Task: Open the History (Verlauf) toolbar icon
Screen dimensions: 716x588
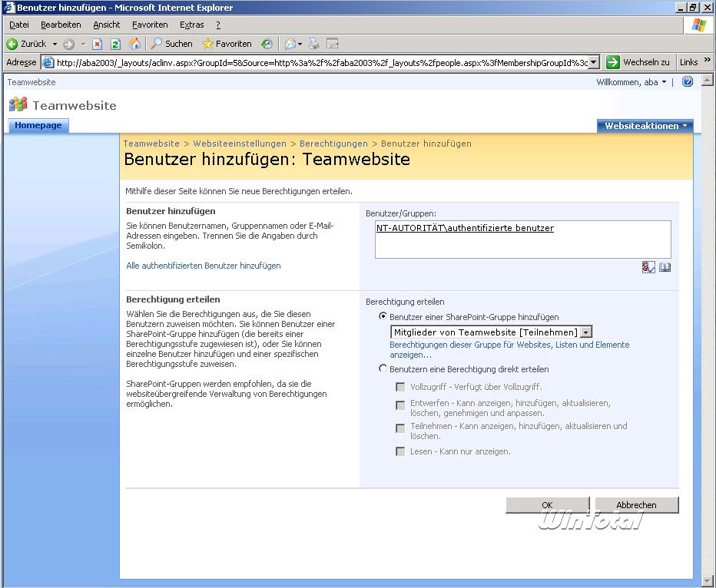Action: coord(266,44)
